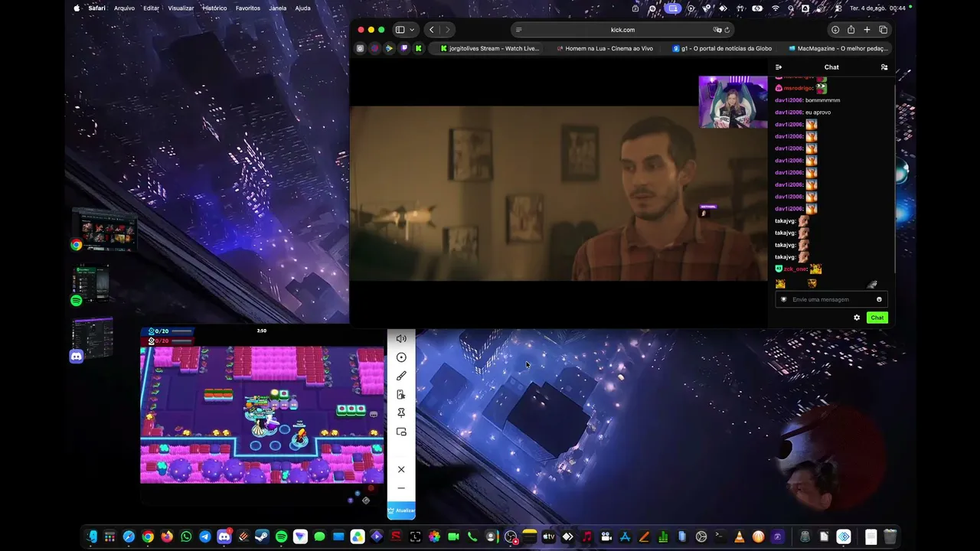980x551 pixels.
Task: Open chat users list icon
Action: tap(884, 67)
